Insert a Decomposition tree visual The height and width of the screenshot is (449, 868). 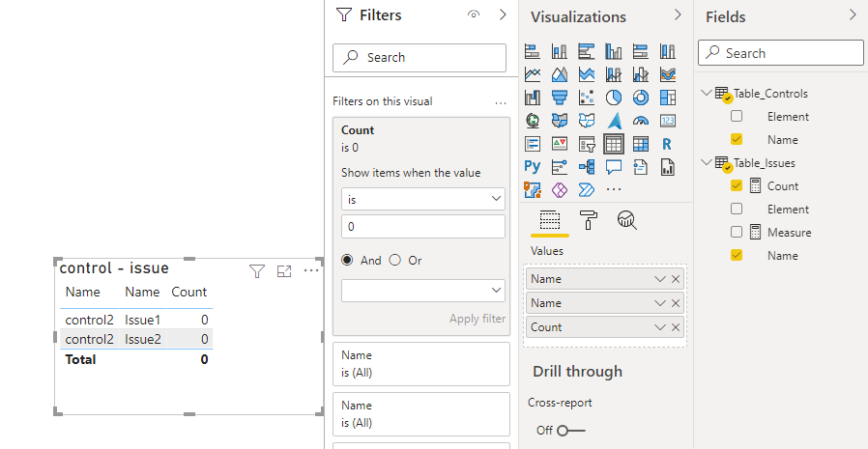point(586,166)
